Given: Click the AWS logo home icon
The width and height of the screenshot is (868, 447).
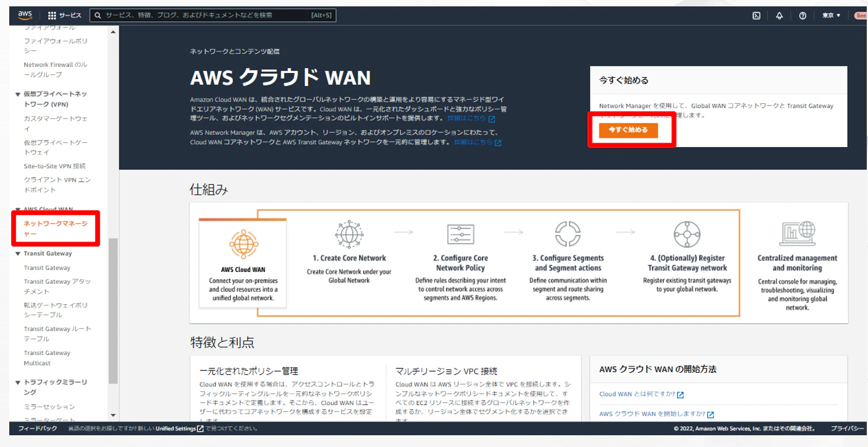Looking at the screenshot, I should 25,15.
